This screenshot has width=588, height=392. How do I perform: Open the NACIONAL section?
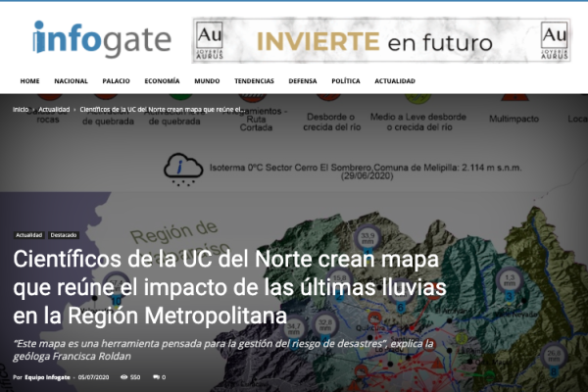[71, 81]
